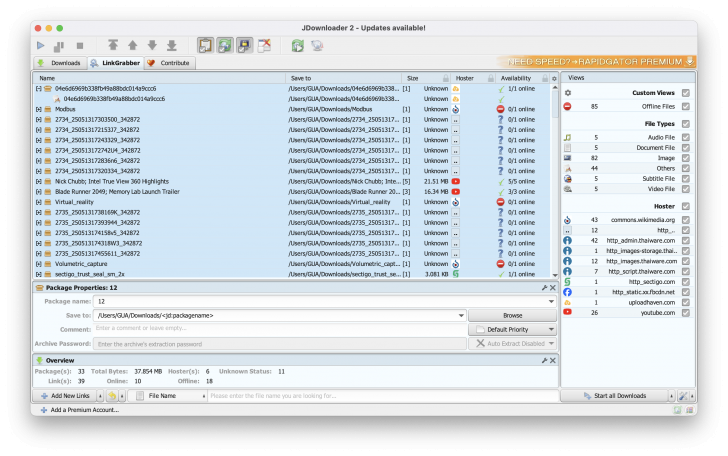Uncheck the Video File filter
The height and width of the screenshot is (456, 728).
click(x=686, y=189)
